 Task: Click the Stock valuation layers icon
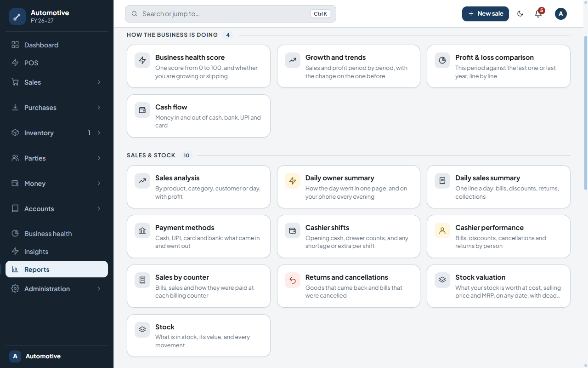coord(442,280)
